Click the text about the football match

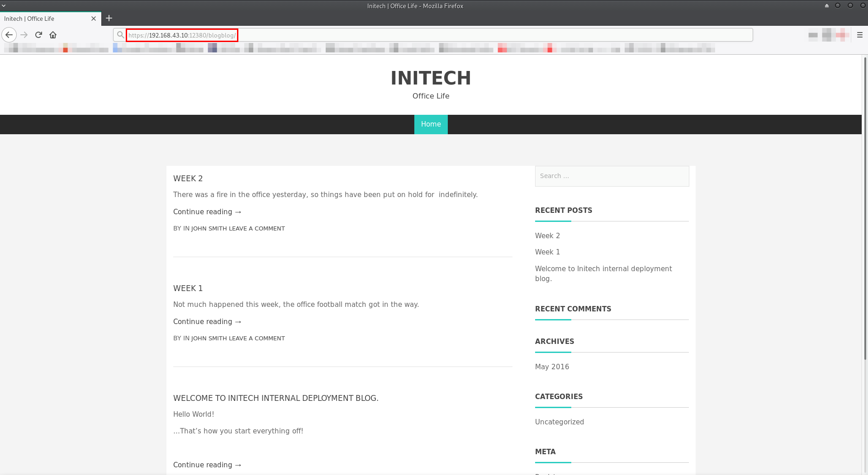point(296,305)
